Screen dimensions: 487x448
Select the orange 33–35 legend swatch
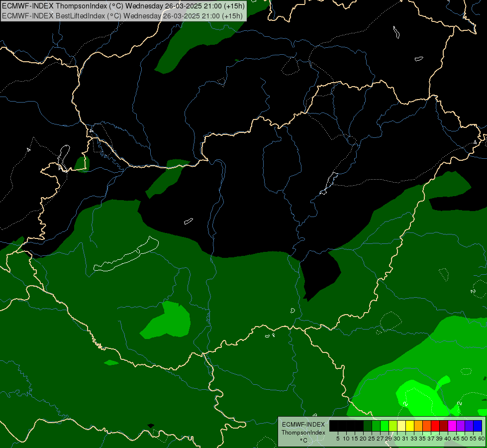pos(418,426)
